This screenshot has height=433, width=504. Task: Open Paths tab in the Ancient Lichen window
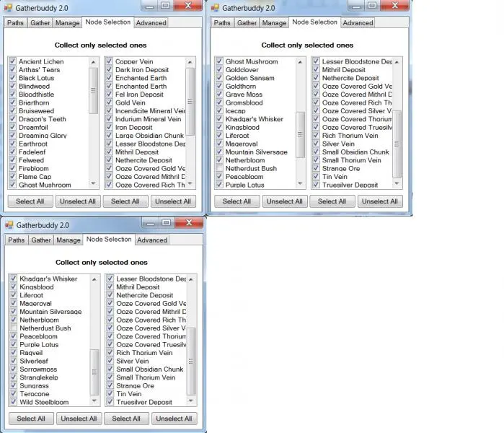tap(15, 23)
